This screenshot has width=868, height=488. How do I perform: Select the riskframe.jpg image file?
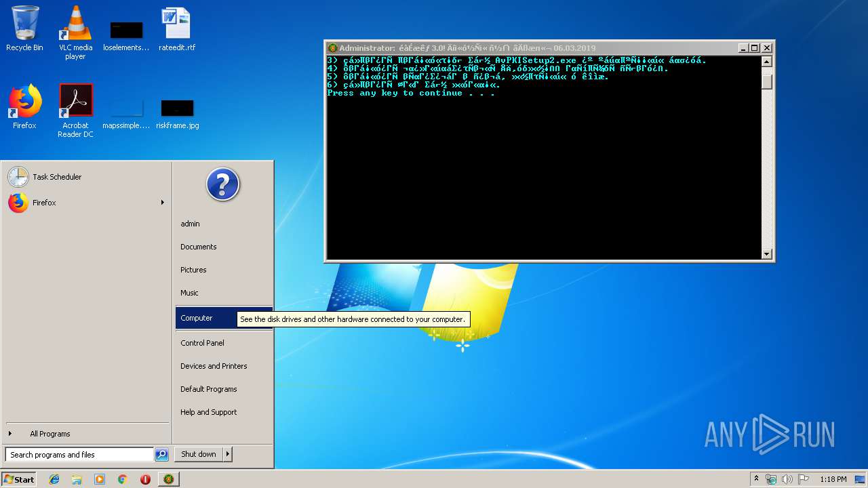[177, 113]
